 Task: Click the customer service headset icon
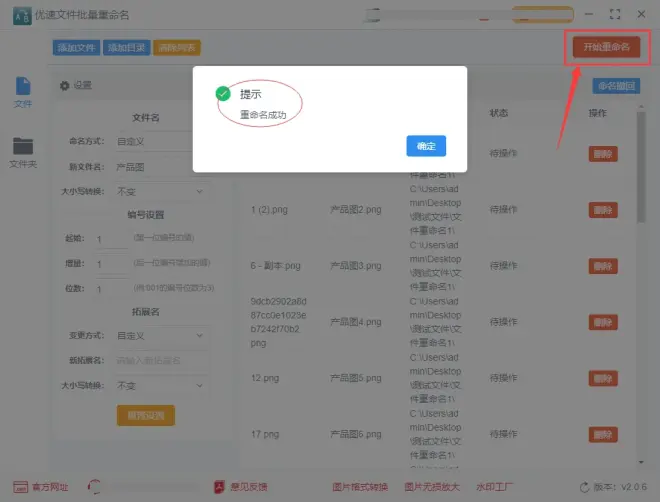pyautogui.click(x=94, y=487)
